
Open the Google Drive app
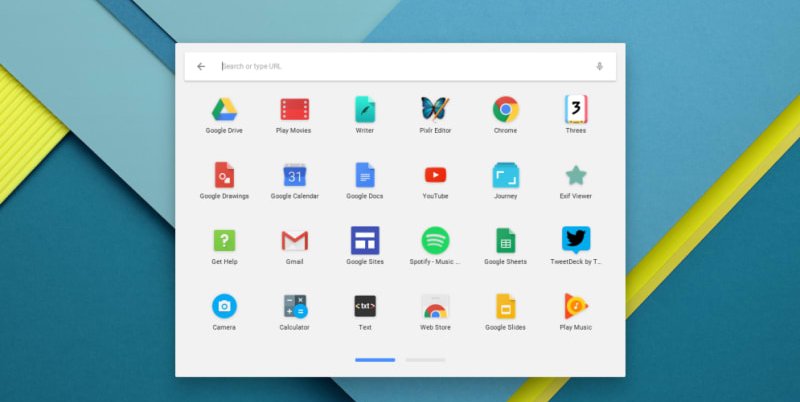[224, 109]
